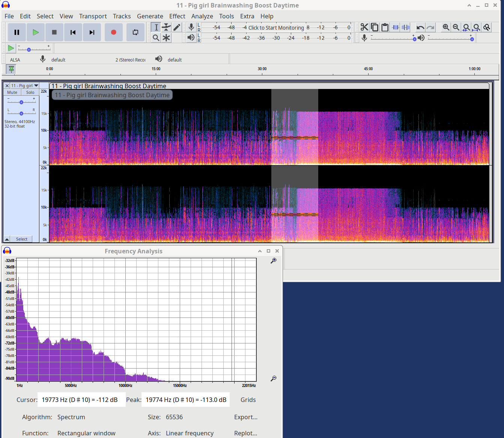Mute the Pig girl track
This screenshot has width=504, height=438.
(12, 92)
